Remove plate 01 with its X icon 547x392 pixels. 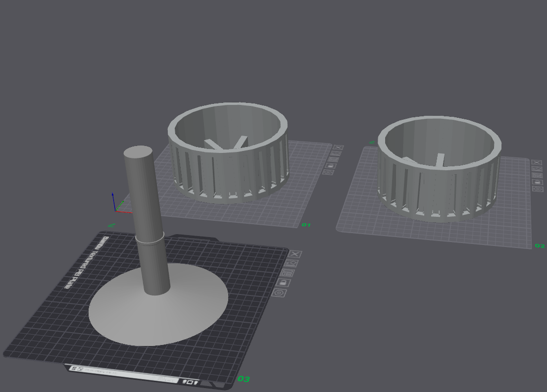pyautogui.click(x=338, y=147)
